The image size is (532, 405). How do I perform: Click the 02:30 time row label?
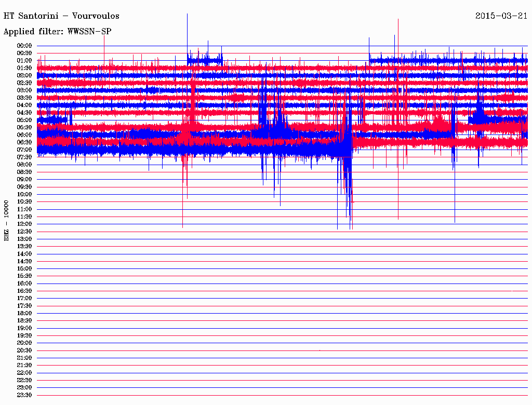coord(24,83)
